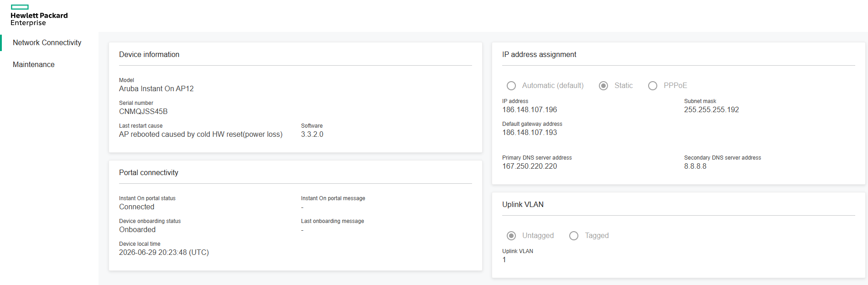
Task: Open the Network Connectivity menu item
Action: coord(47,42)
